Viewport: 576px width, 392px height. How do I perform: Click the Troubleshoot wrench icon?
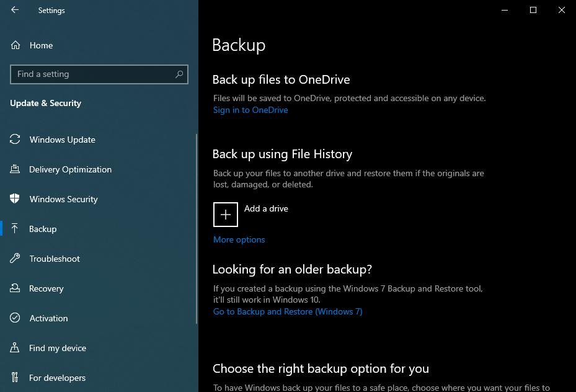point(16,259)
